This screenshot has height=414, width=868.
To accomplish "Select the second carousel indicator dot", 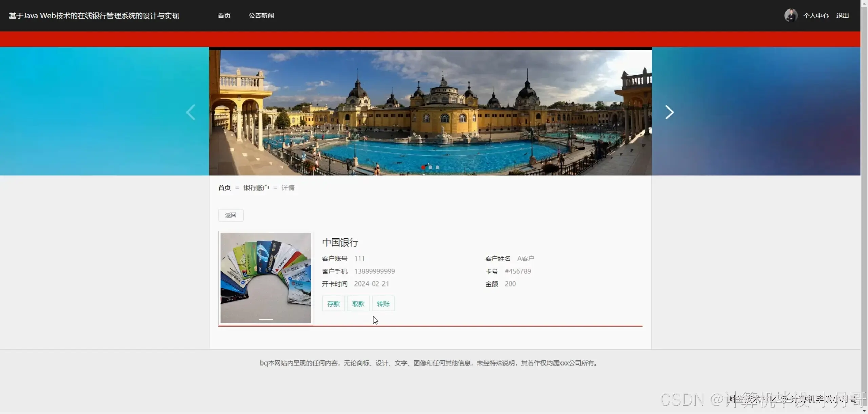I will coord(430,167).
